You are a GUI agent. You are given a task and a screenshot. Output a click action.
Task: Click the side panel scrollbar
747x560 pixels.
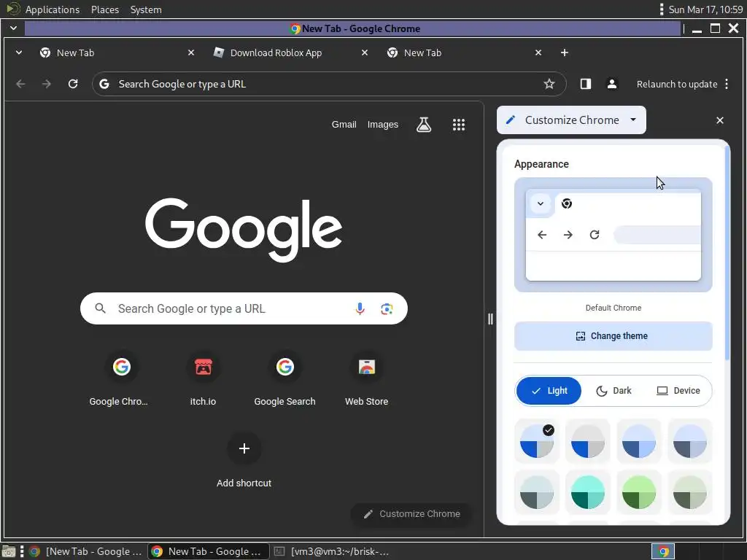[x=727, y=254]
